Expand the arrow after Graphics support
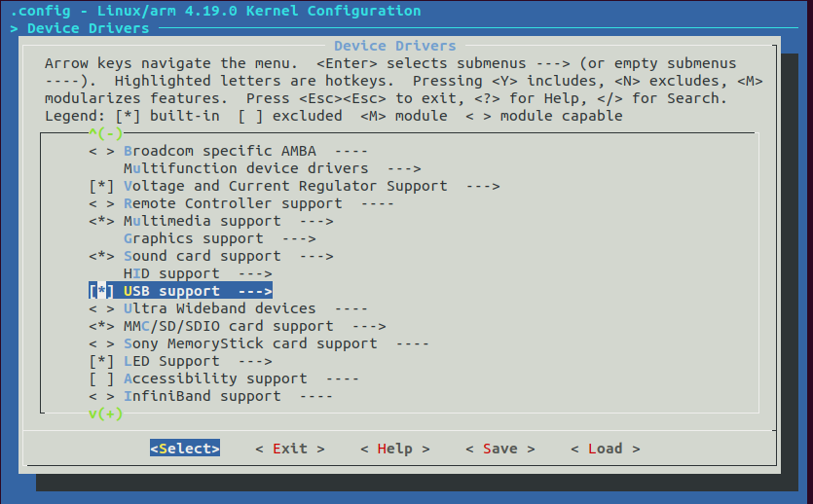This screenshot has width=813, height=504. pyautogui.click(x=299, y=238)
